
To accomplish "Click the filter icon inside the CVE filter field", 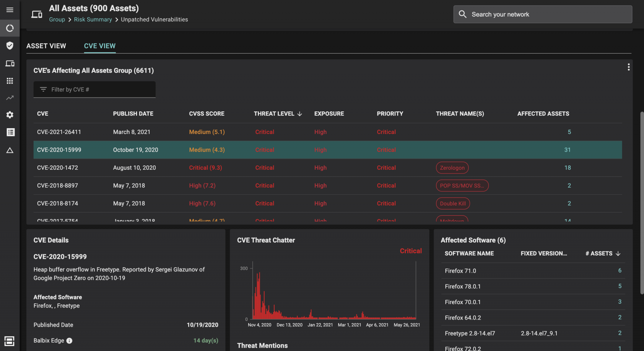I will 43,89.
